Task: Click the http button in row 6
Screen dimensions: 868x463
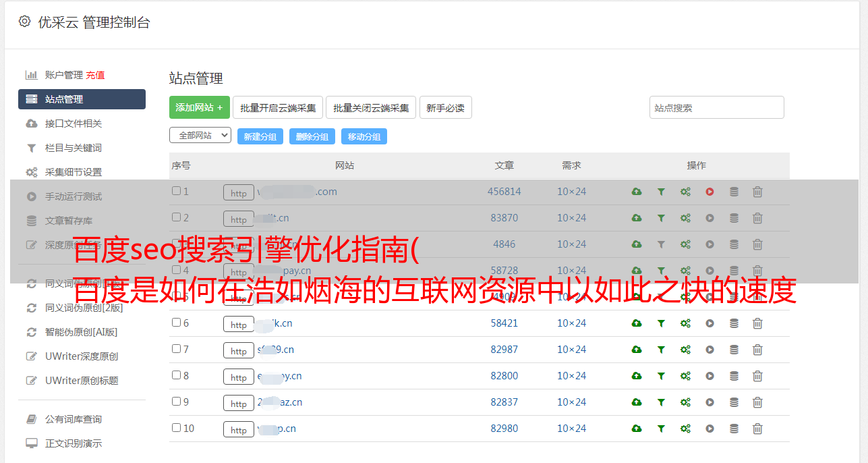Action: click(x=239, y=324)
